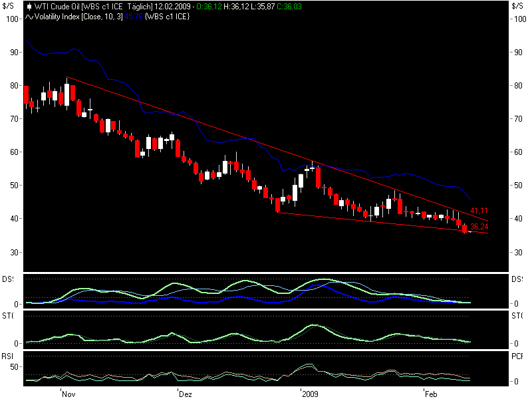Select the WTI Crude Oil chart title
This screenshot has width=532, height=399.
(x=93, y=7)
